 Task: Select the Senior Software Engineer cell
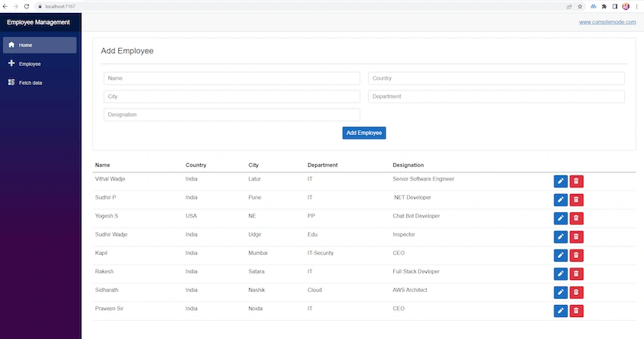[x=424, y=179]
